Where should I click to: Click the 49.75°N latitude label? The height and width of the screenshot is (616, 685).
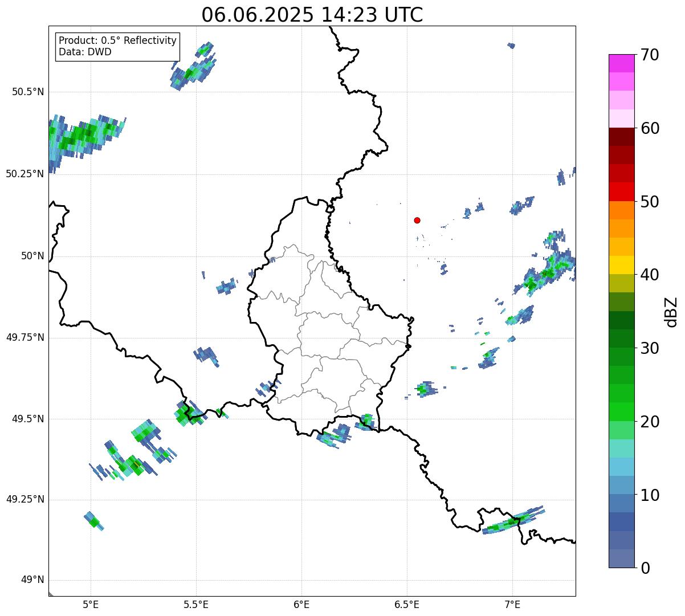tap(25, 337)
